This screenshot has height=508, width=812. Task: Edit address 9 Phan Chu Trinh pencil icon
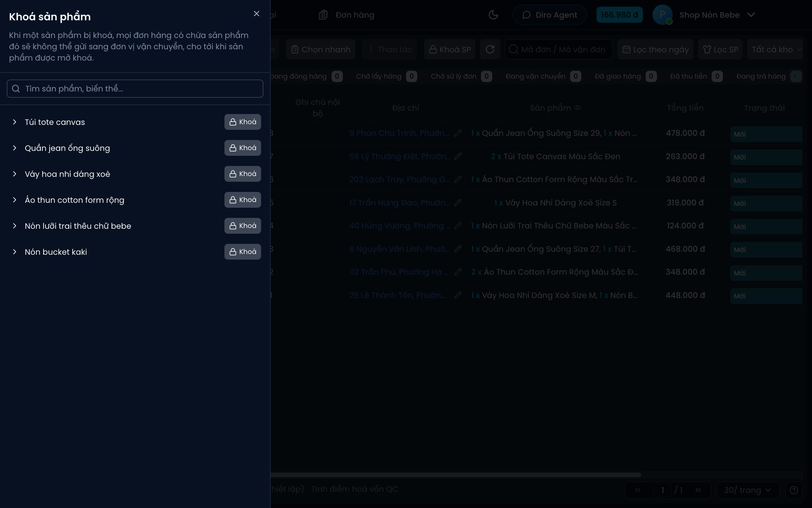click(458, 133)
